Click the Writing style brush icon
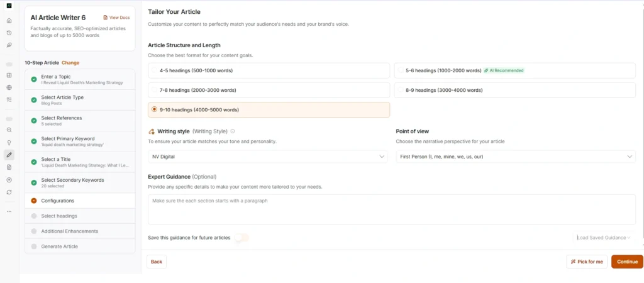 coord(152,131)
